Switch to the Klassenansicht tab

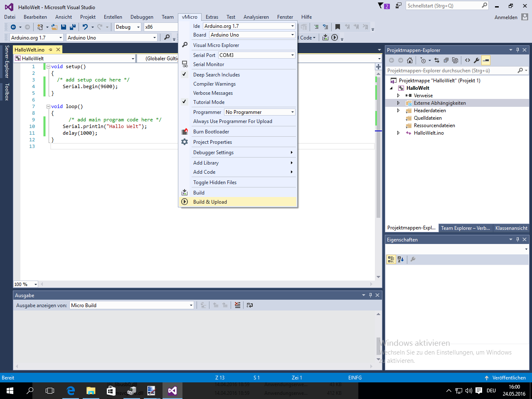coord(511,228)
